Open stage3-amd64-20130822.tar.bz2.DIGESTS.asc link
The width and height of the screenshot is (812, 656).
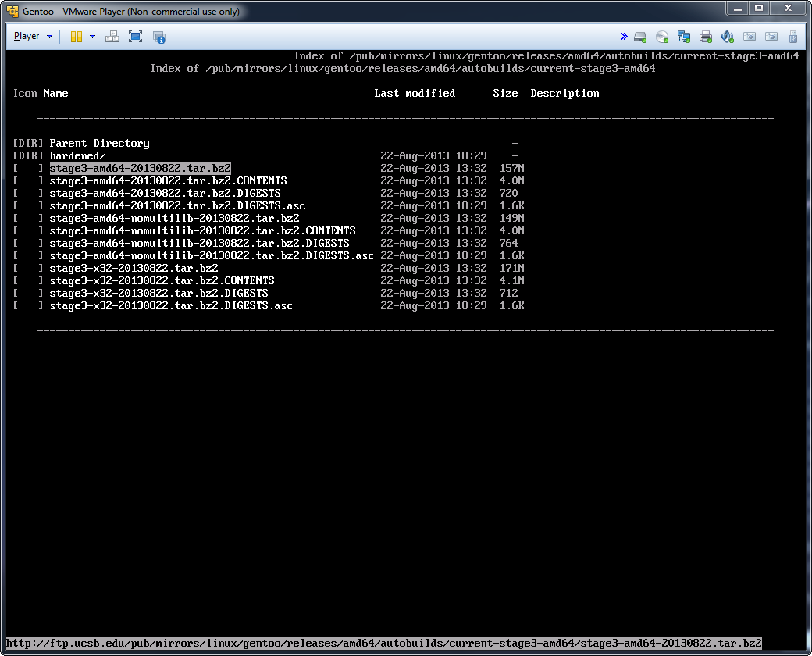click(178, 205)
